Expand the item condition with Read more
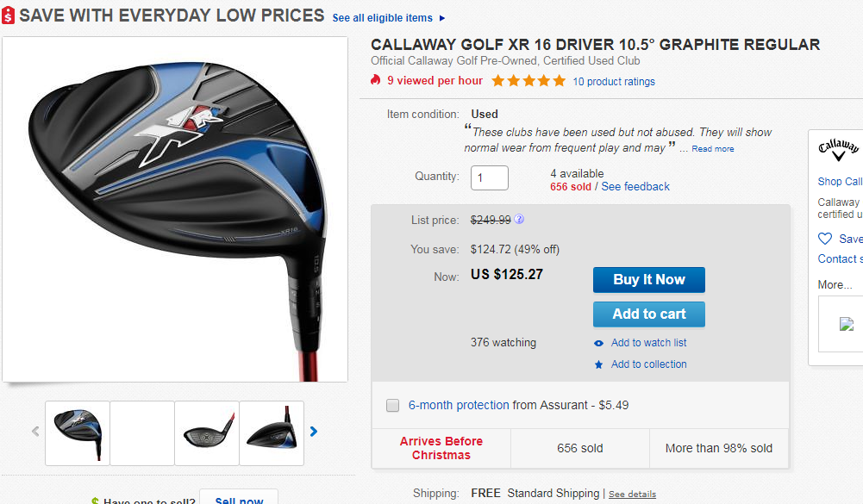The width and height of the screenshot is (863, 504). pos(713,149)
